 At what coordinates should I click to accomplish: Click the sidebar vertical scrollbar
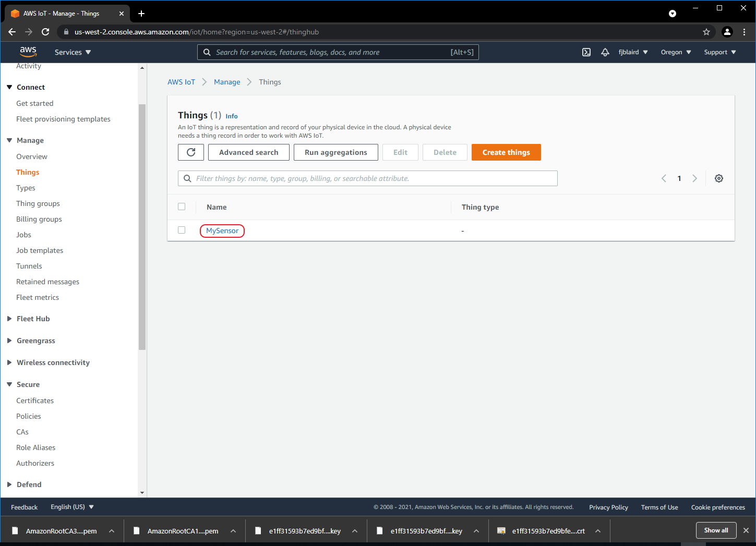[x=142, y=227]
